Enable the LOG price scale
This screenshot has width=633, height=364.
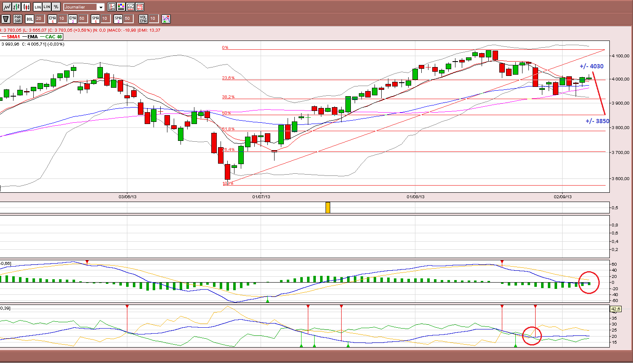pos(38,7)
